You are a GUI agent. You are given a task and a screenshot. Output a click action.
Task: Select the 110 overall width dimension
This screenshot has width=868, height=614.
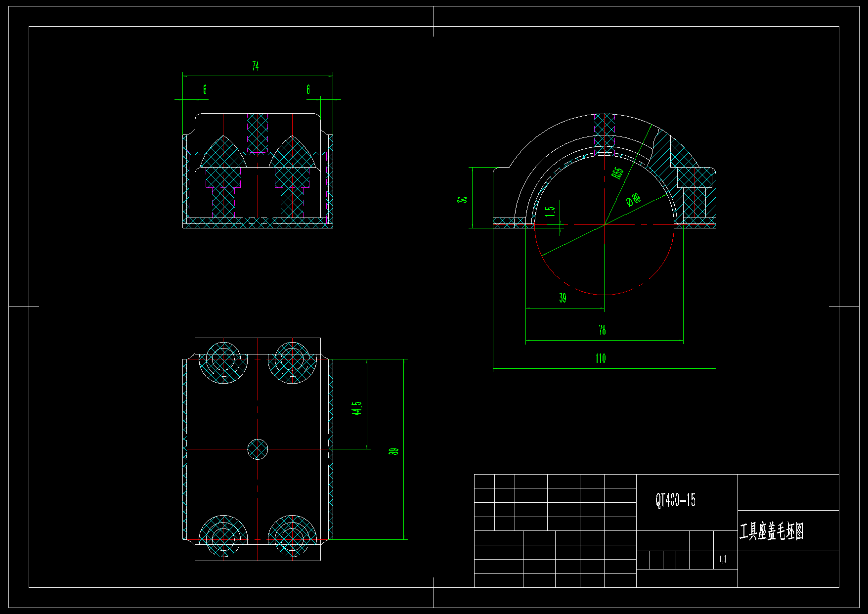coord(601,358)
